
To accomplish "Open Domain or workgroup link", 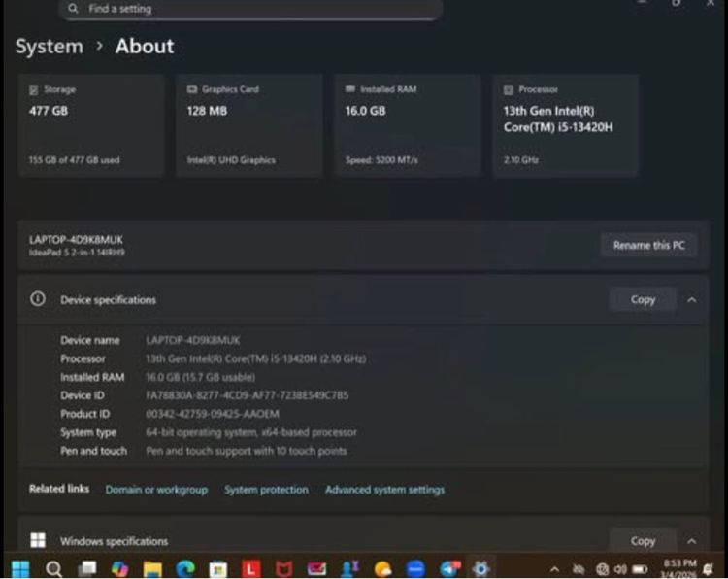I will pos(156,490).
